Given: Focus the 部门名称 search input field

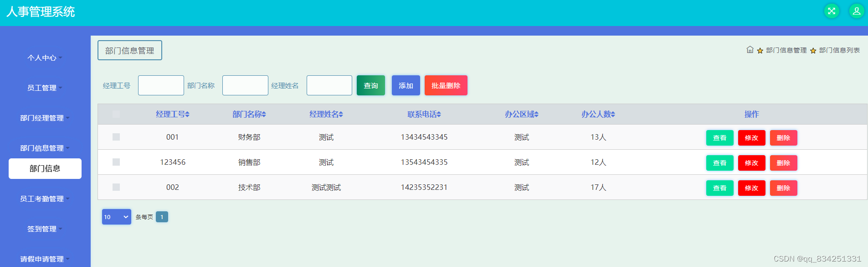Looking at the screenshot, I should coord(245,85).
